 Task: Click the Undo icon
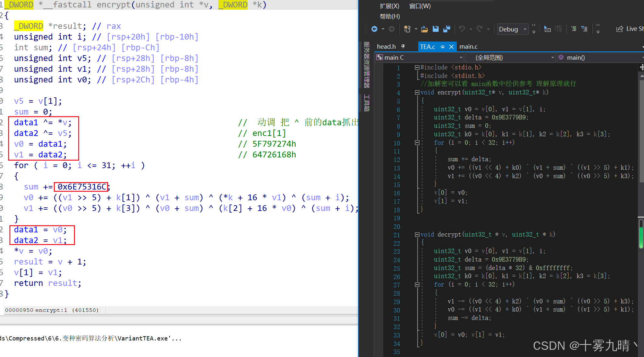coord(462,29)
